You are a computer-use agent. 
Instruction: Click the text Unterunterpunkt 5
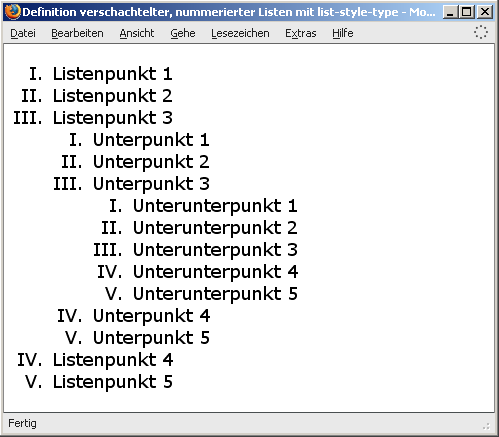coord(215,294)
